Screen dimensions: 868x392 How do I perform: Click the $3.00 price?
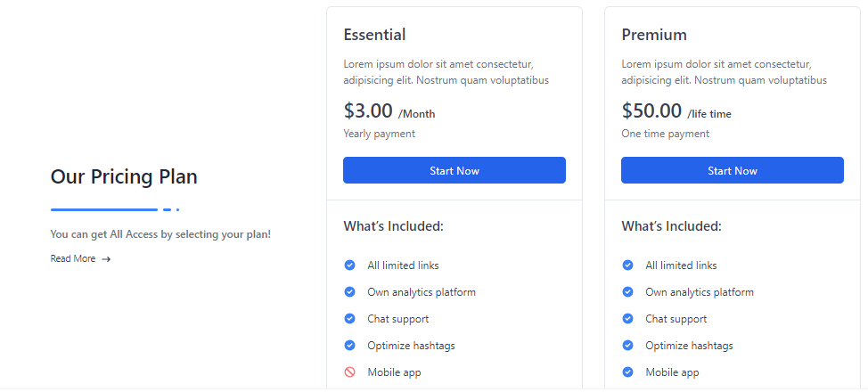coord(367,110)
